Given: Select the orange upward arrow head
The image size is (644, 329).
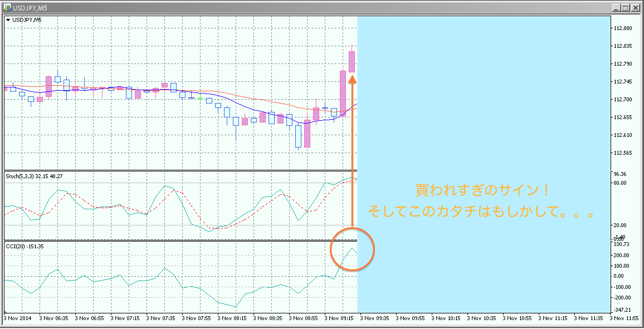Looking at the screenshot, I should 352,80.
